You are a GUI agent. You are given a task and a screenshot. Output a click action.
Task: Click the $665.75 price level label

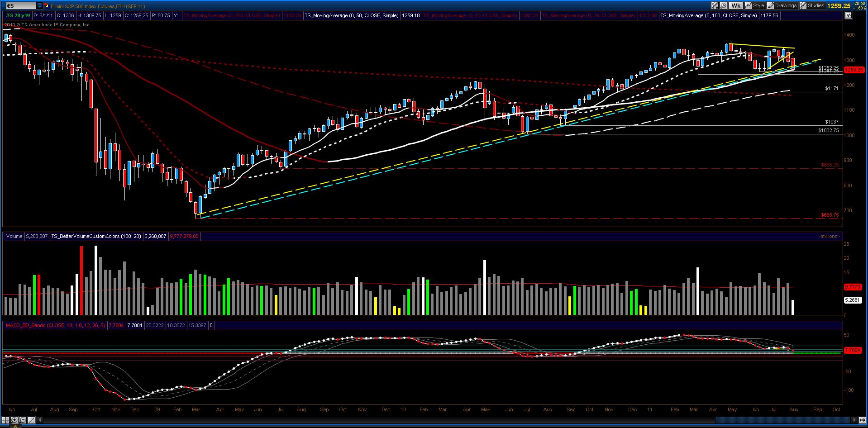click(830, 215)
